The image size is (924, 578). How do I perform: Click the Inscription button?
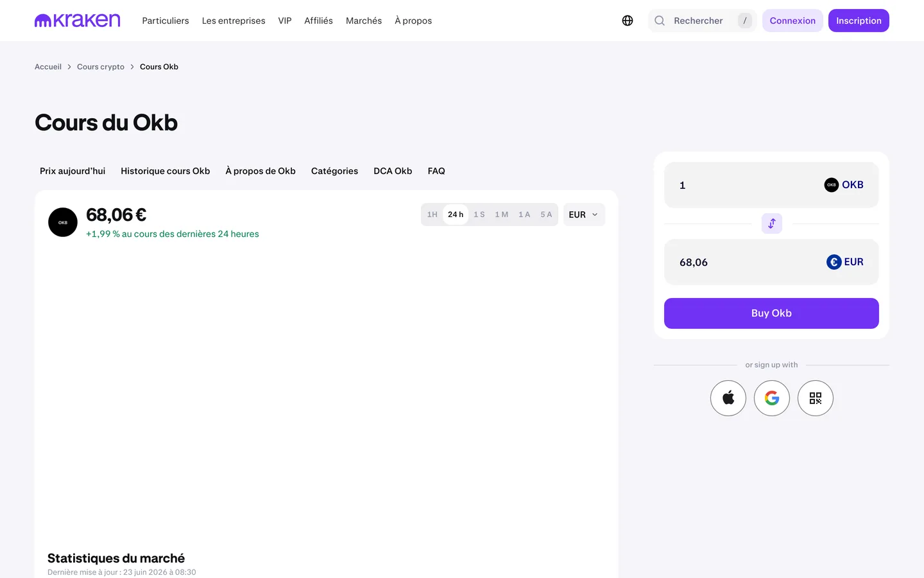click(859, 21)
